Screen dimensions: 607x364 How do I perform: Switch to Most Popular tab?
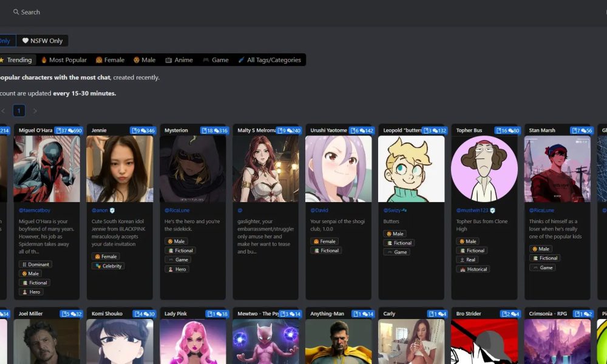point(64,59)
